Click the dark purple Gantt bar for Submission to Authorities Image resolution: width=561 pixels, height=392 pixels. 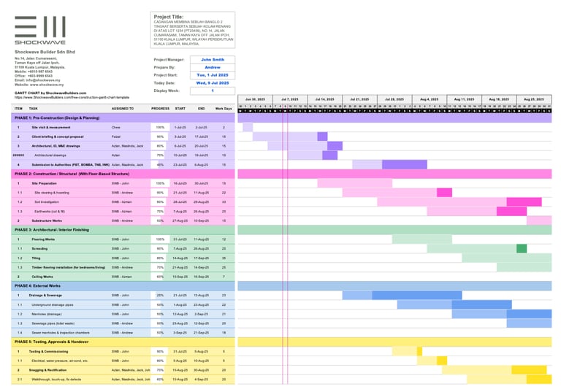point(404,164)
